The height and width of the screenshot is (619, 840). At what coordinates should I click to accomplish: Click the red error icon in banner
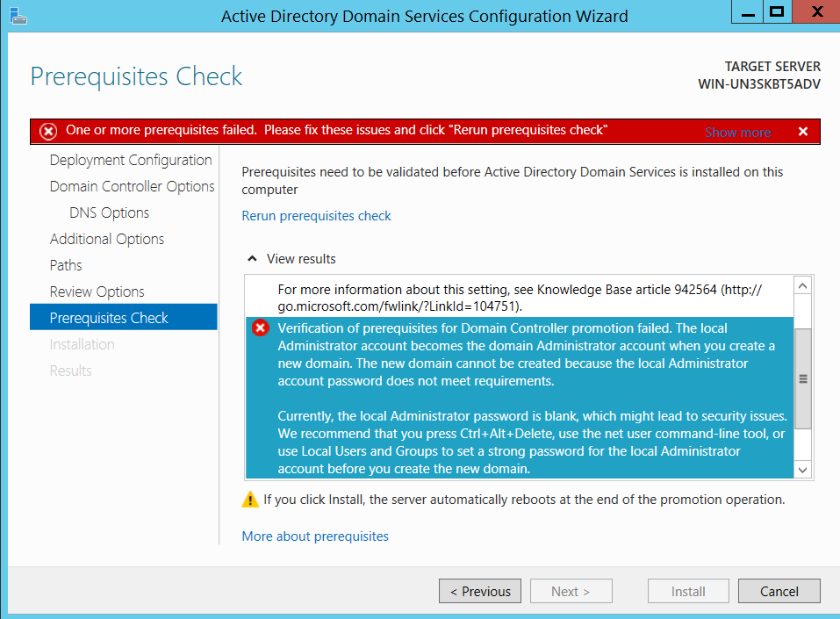[48, 132]
